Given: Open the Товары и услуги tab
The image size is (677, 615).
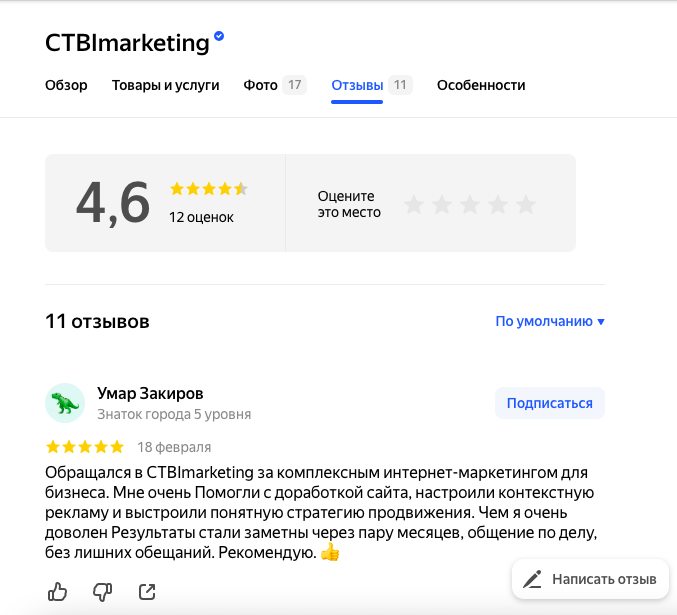Looking at the screenshot, I should point(165,85).
